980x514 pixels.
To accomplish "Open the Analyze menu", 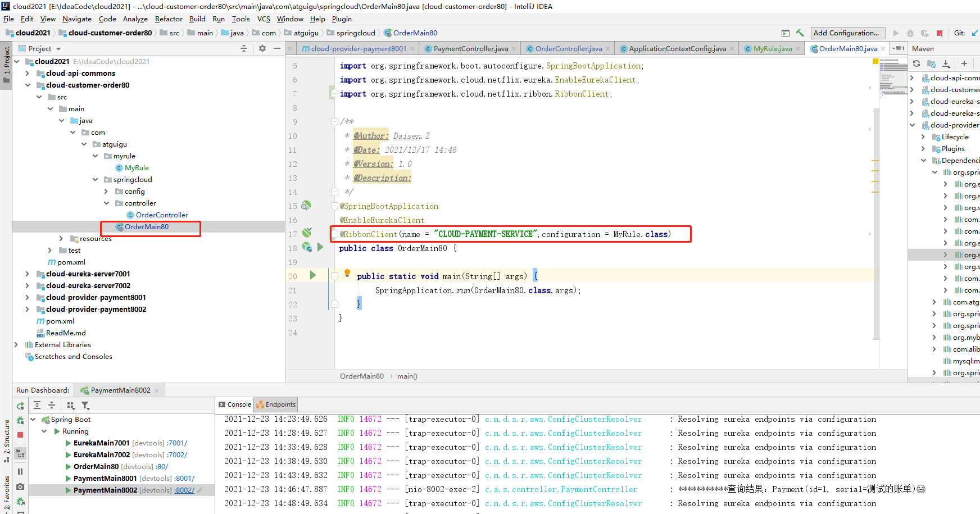I will pyautogui.click(x=135, y=19).
